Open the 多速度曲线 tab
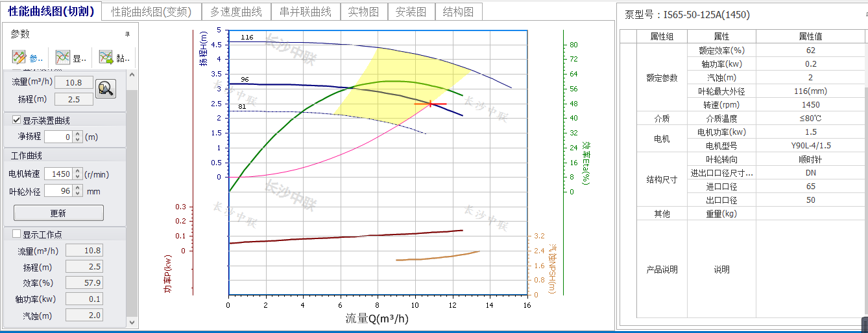This screenshot has height=333, width=868. click(x=236, y=12)
